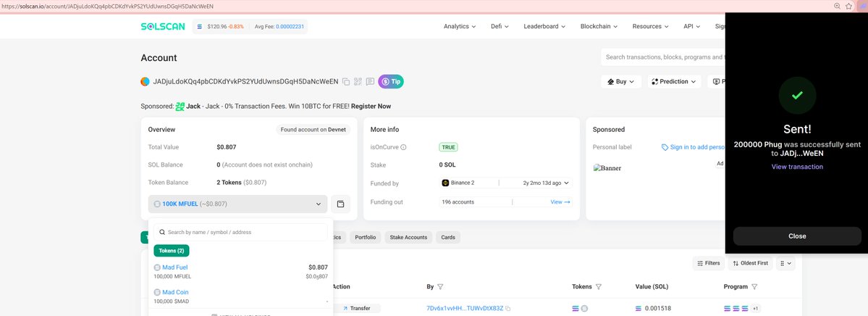Click the browser URL address bar
Viewport: 868px width, 316px height.
tap(416, 6)
